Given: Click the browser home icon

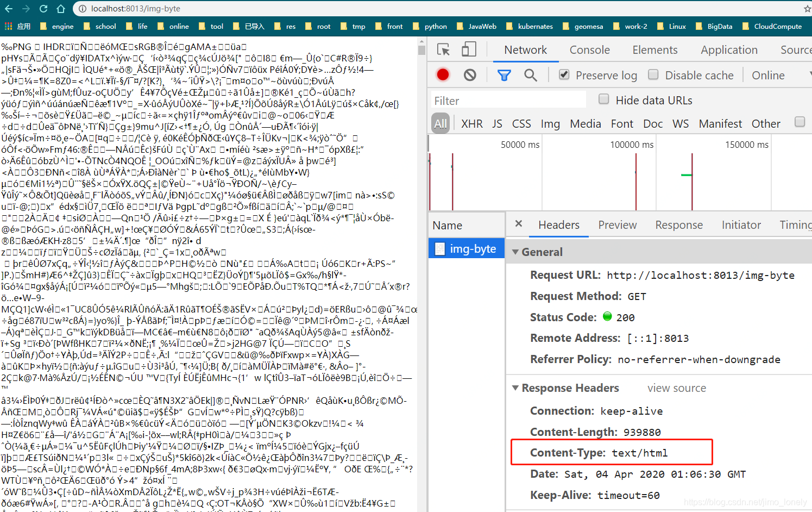Looking at the screenshot, I should click(x=60, y=8).
